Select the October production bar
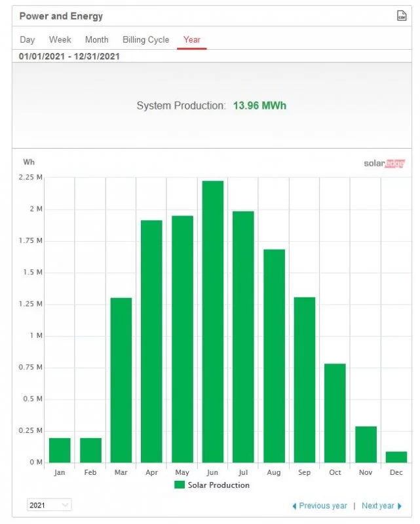 pos(335,413)
